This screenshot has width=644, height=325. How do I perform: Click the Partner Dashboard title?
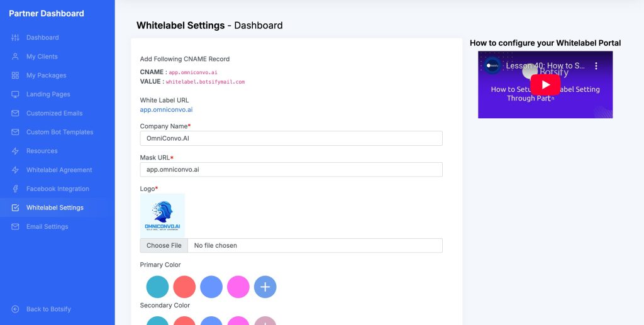click(x=47, y=14)
